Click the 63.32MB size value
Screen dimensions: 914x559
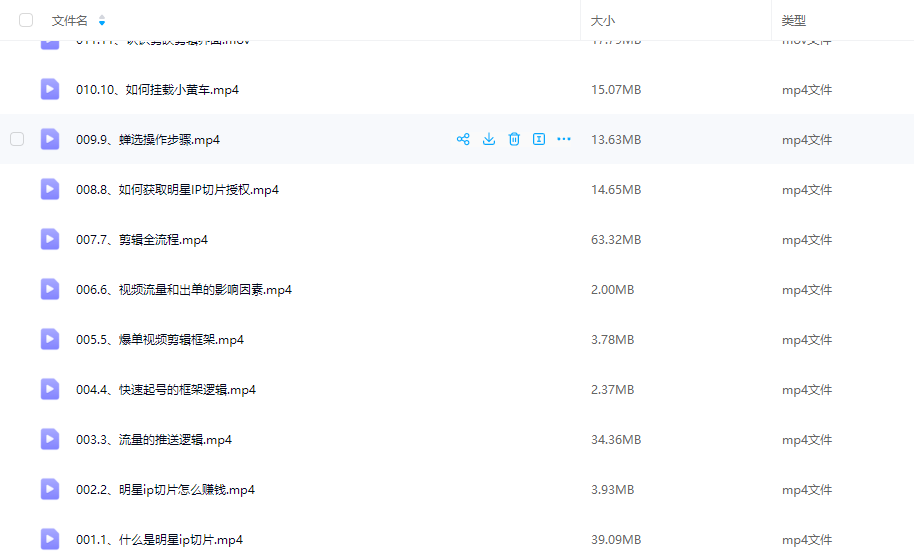(616, 240)
